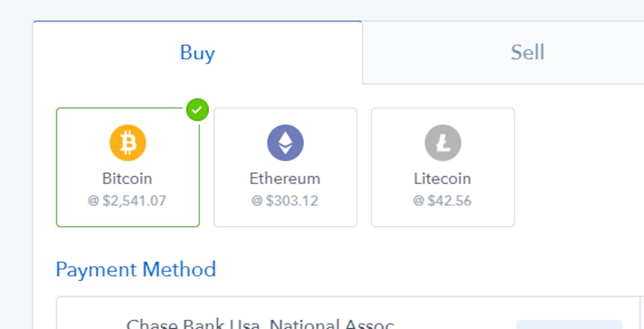Click the selected-state badge above Bitcoin

[x=198, y=110]
